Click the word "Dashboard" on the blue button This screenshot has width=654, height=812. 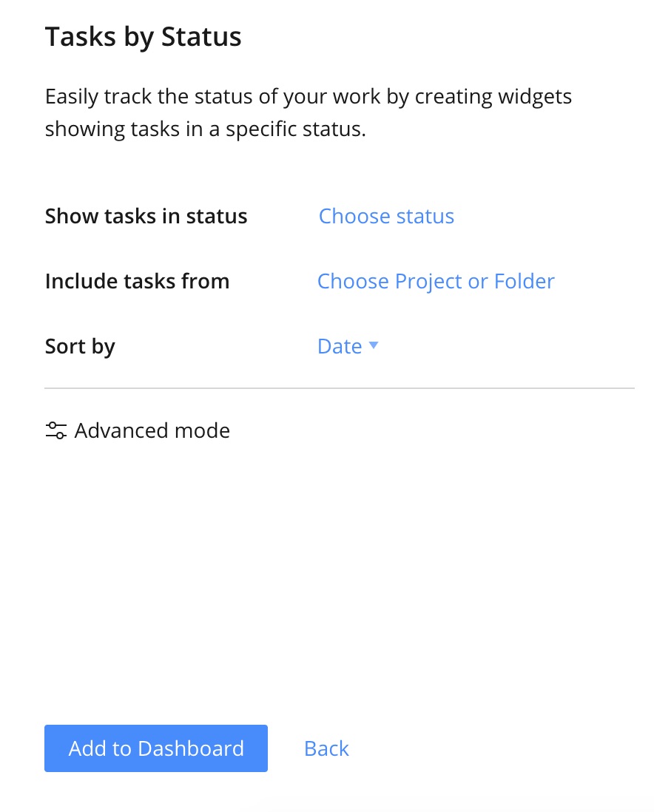(x=191, y=748)
